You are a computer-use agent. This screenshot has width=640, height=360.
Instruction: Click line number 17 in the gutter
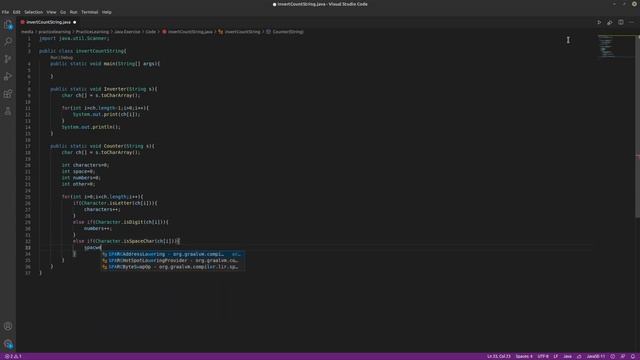click(x=28, y=146)
